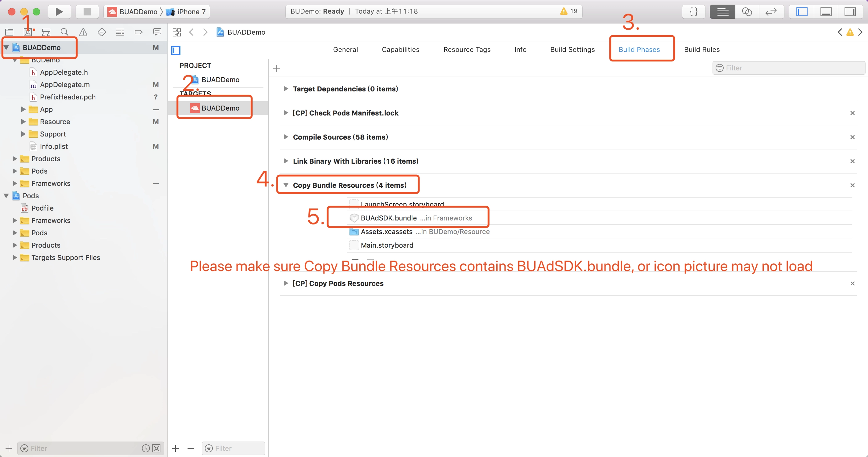Open the issue navigator warning icon

click(x=83, y=32)
